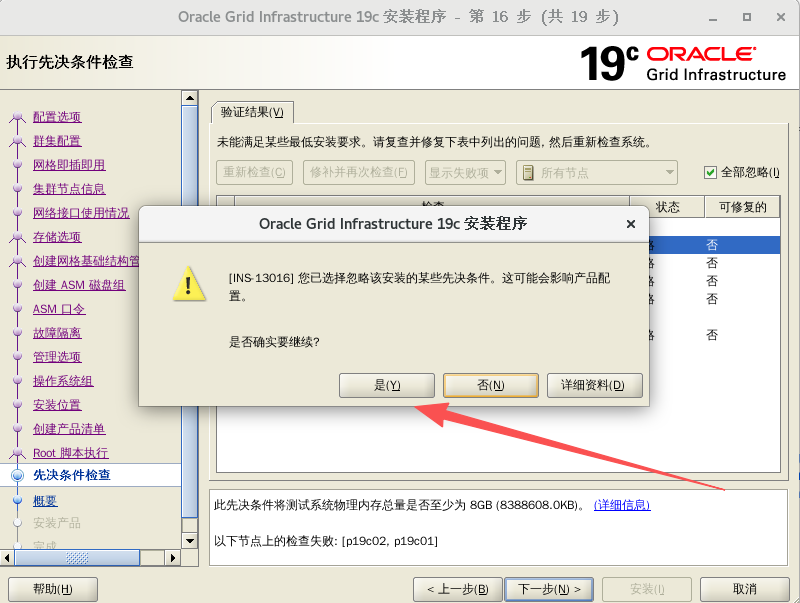800x603 pixels.
Task: Click 修补并再次检查(F) button
Action: tap(359, 172)
